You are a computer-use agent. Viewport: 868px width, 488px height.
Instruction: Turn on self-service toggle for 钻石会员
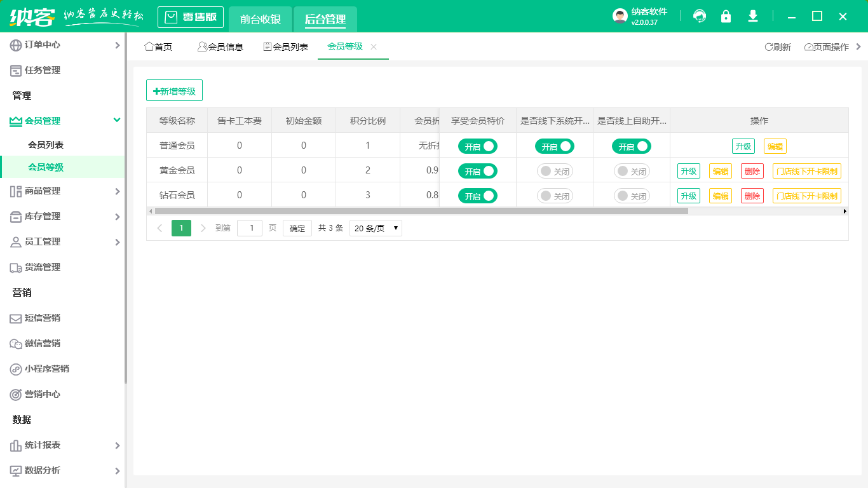[631, 195]
